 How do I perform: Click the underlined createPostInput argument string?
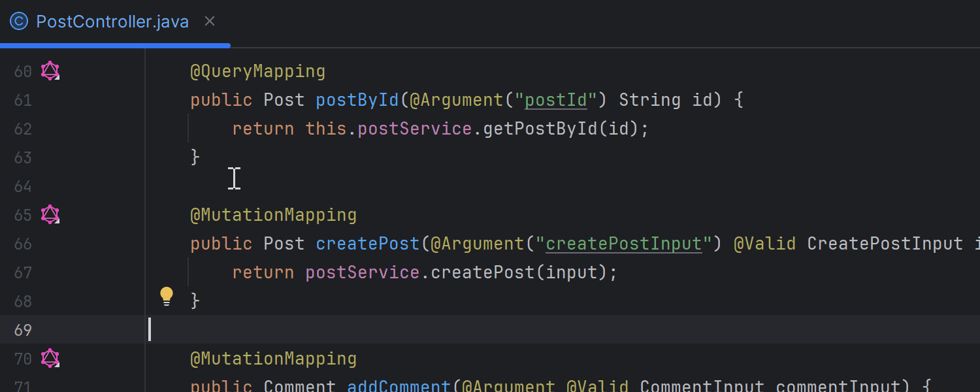[623, 243]
